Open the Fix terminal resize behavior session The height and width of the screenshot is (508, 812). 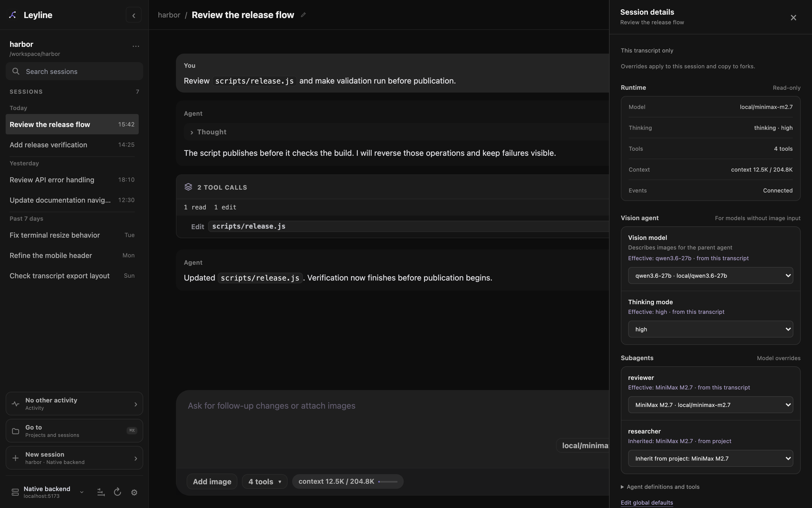(x=72, y=235)
